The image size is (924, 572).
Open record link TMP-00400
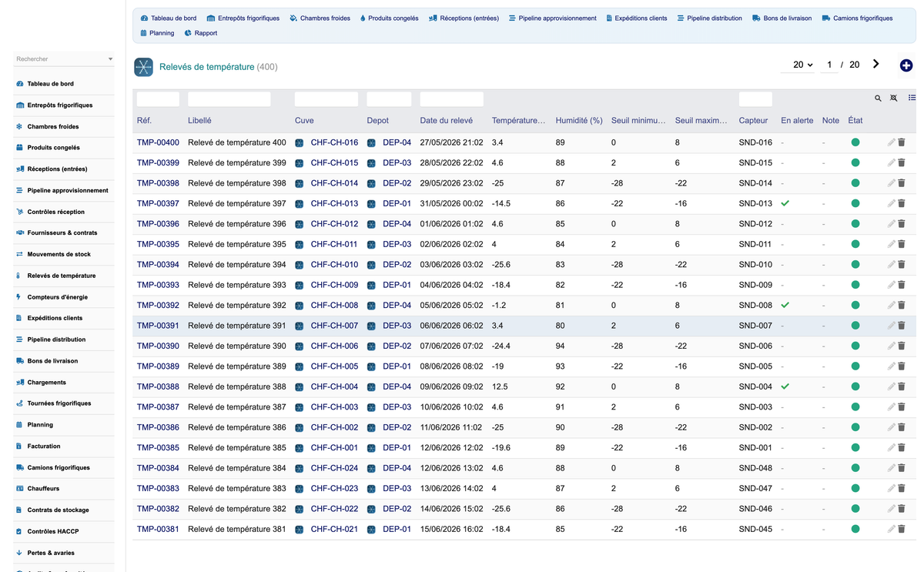(158, 142)
